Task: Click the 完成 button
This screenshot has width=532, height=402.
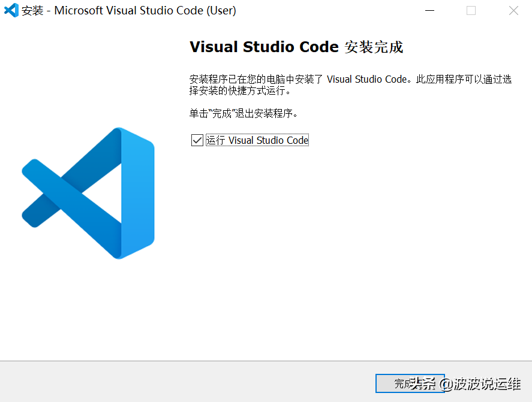Action: coord(410,383)
